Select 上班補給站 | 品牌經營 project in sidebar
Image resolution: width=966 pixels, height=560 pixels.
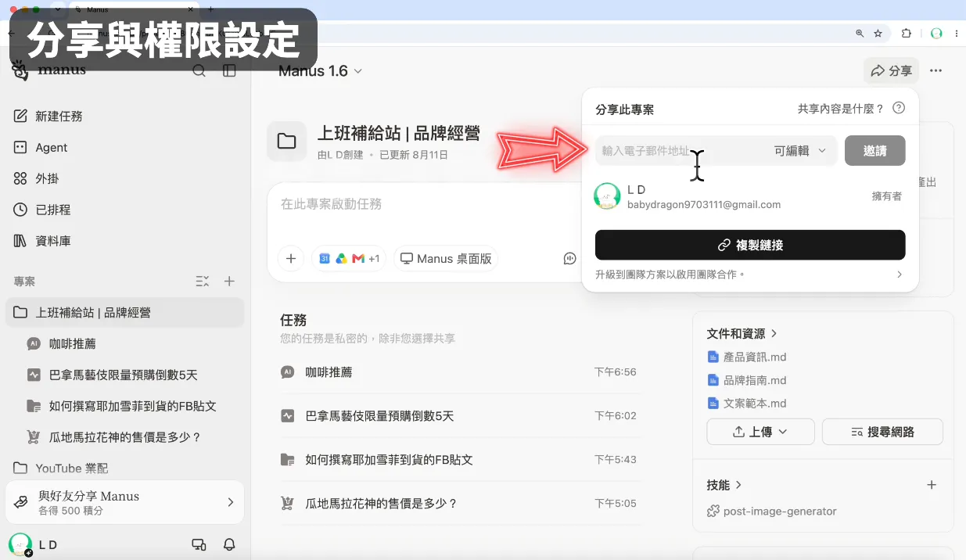[x=125, y=312]
